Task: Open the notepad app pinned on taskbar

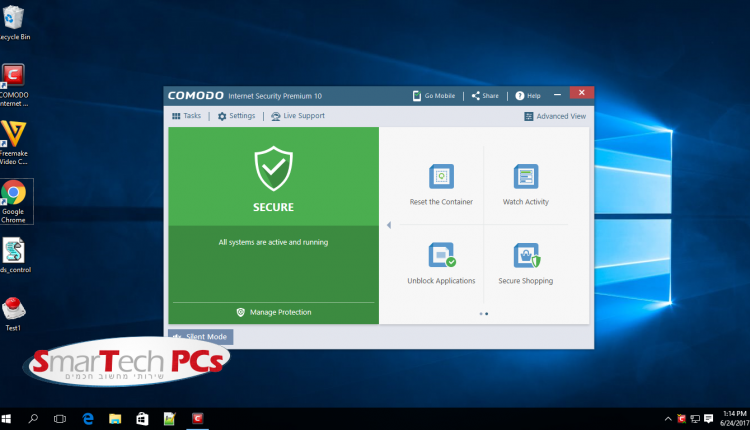Action: 169,419
